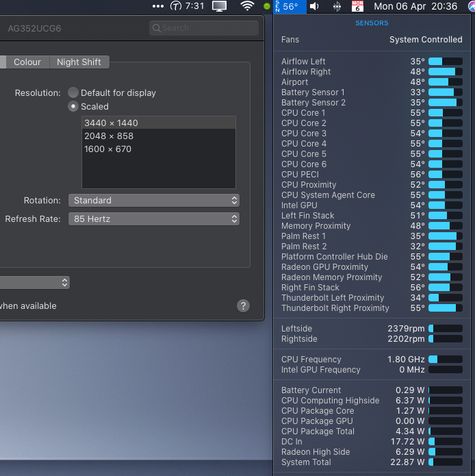Switch to the Colour tab
The height and width of the screenshot is (476, 475).
click(x=27, y=62)
